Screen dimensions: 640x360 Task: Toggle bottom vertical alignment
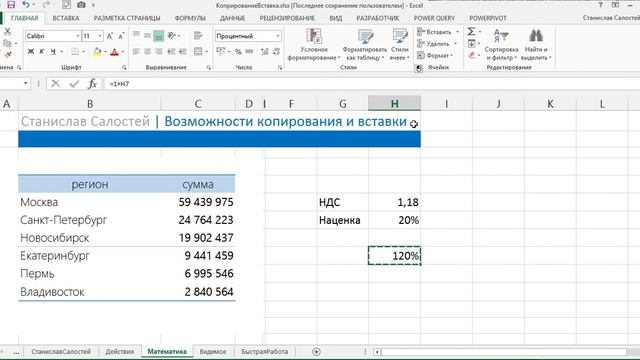click(x=158, y=36)
